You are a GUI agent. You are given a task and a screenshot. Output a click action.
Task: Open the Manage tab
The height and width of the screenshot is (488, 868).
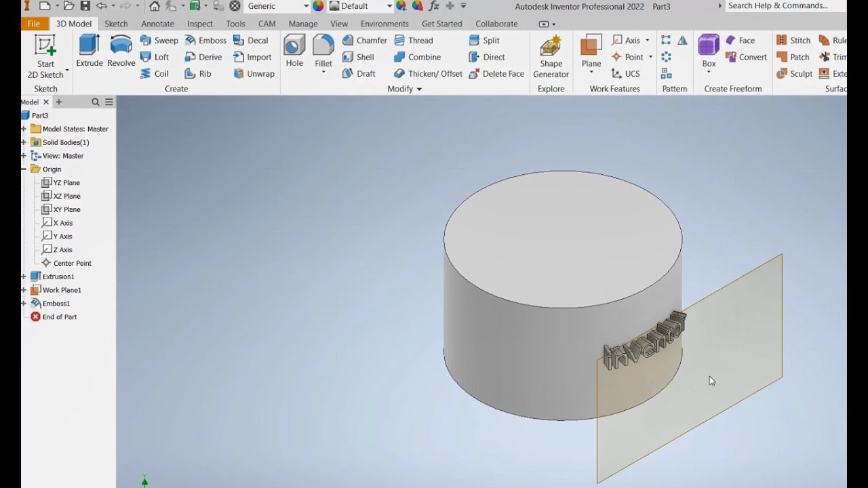coord(303,24)
